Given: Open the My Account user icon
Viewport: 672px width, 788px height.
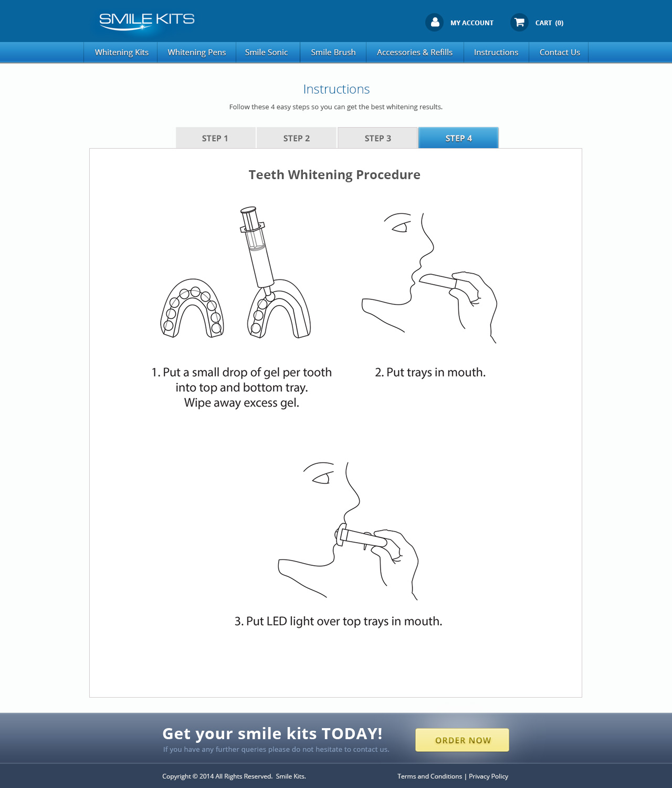Looking at the screenshot, I should pyautogui.click(x=435, y=22).
